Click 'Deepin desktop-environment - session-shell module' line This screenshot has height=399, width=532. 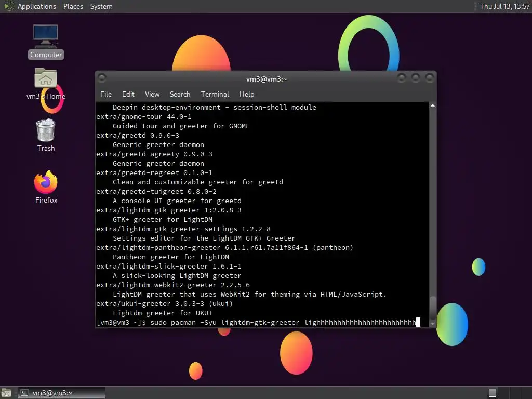214,107
